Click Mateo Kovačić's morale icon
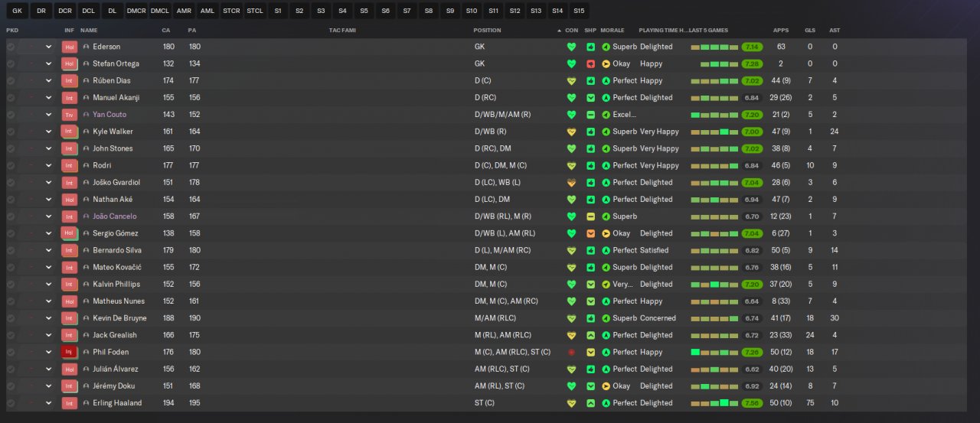The height and width of the screenshot is (423, 980). (x=606, y=268)
